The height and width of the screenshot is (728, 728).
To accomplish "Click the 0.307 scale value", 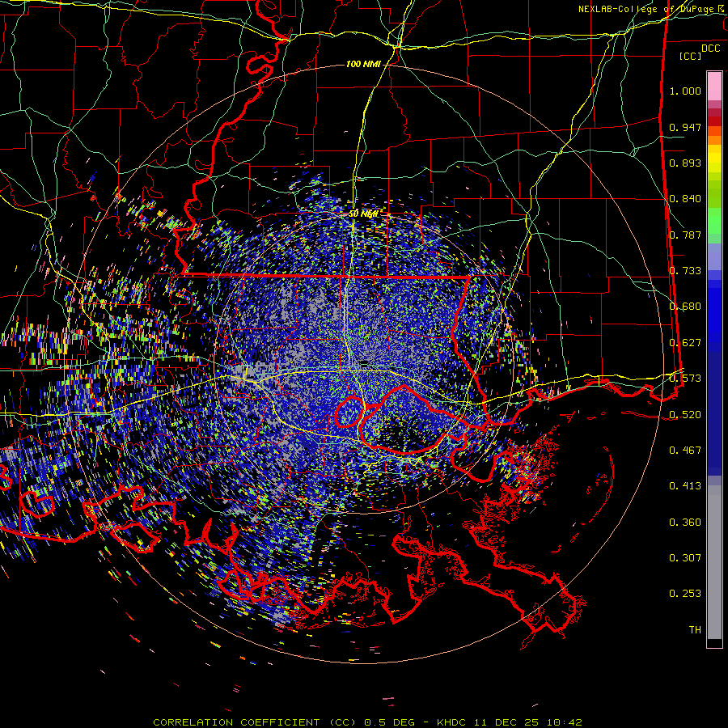I will click(x=685, y=558).
